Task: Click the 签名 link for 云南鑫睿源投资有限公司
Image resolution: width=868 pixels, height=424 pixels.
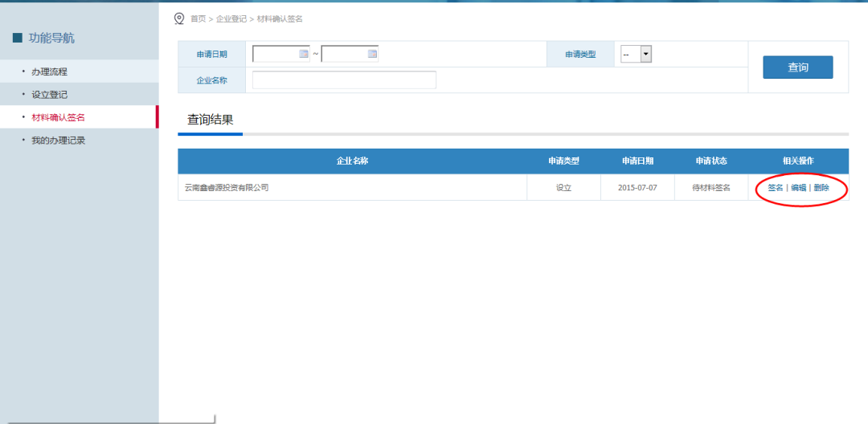Action: [x=776, y=188]
